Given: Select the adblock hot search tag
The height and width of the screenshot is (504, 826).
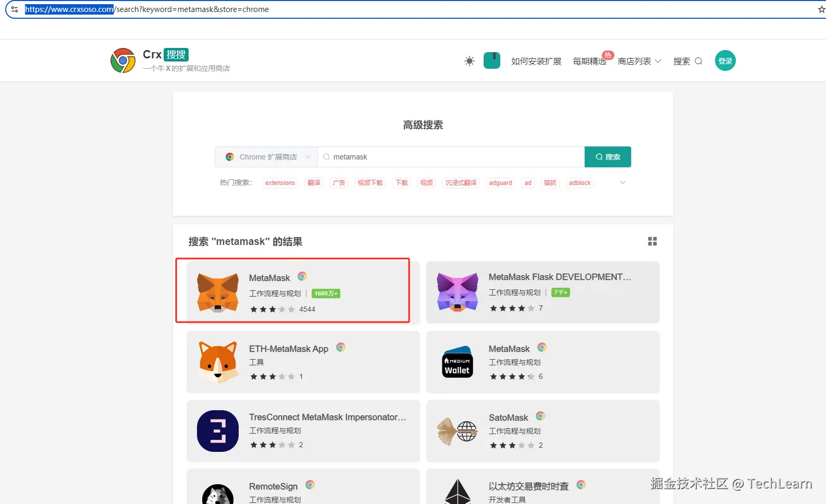Looking at the screenshot, I should click(x=580, y=183).
